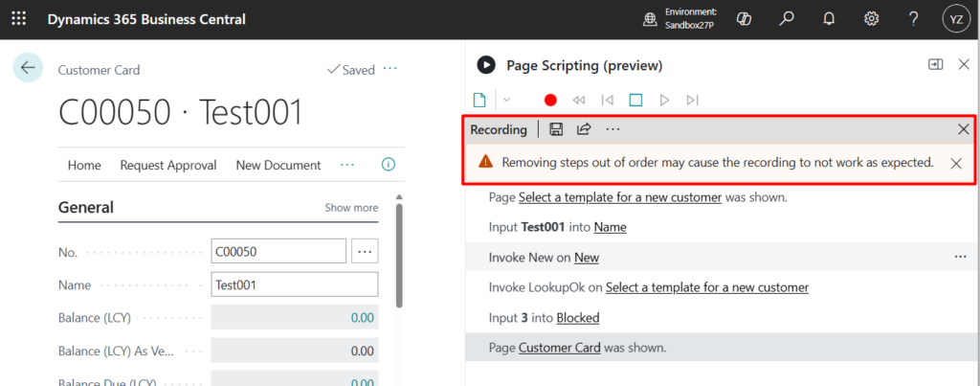Screen dimensions: 980x386
Task: Click the rewind icon in scripting toolbar
Action: [x=578, y=100]
